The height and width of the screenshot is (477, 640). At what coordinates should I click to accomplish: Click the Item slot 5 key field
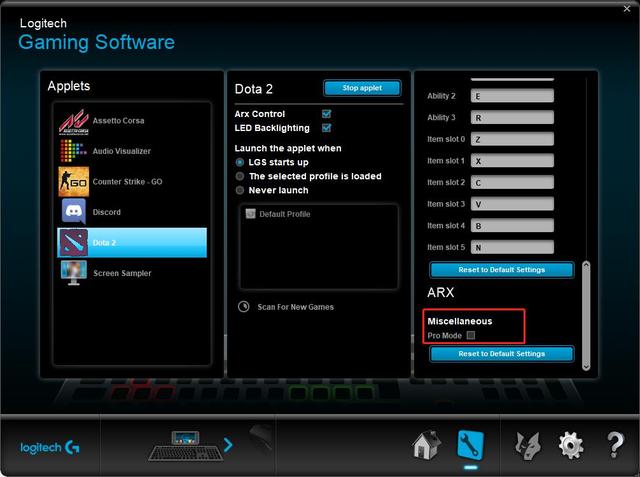tap(512, 247)
